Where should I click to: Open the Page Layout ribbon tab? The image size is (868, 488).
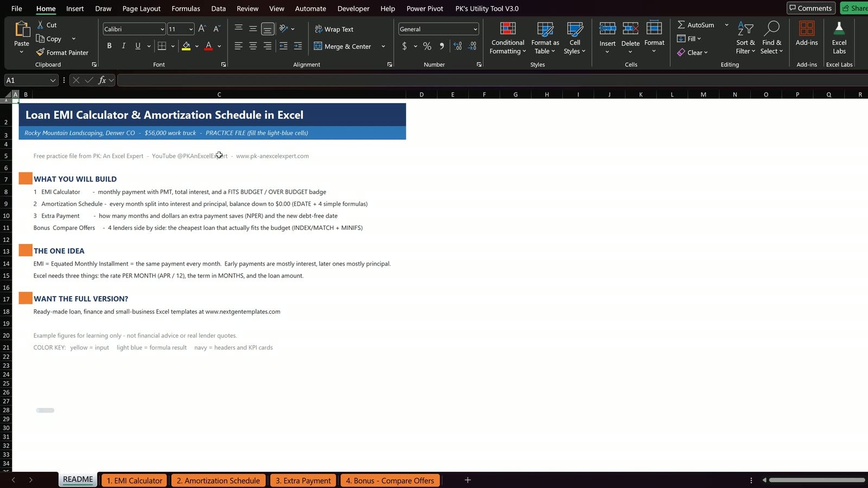point(142,9)
